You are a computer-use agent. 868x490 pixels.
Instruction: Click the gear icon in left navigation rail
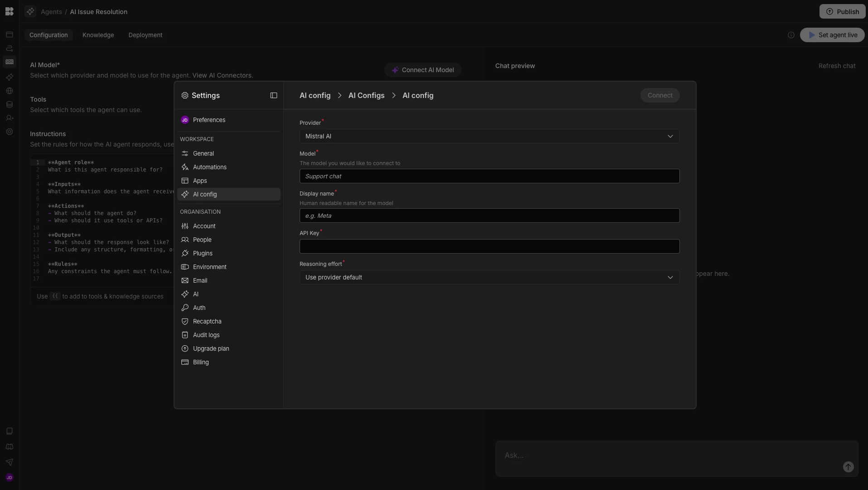(x=10, y=132)
